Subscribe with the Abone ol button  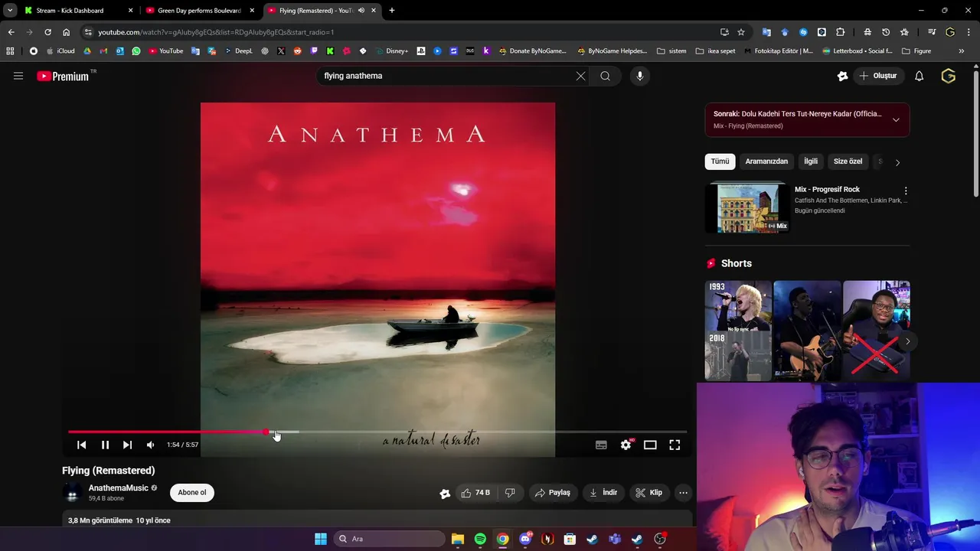pos(192,493)
